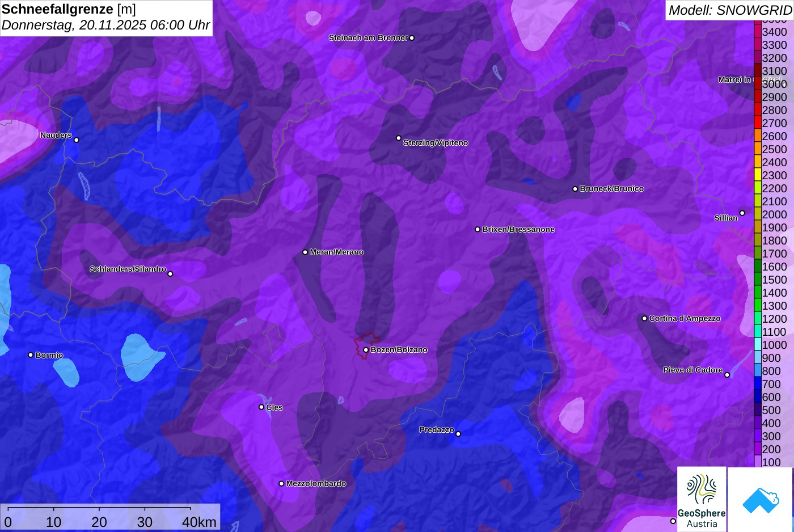Click the 2500 legend value
Viewport: 794px width, 532px height.
(774, 149)
